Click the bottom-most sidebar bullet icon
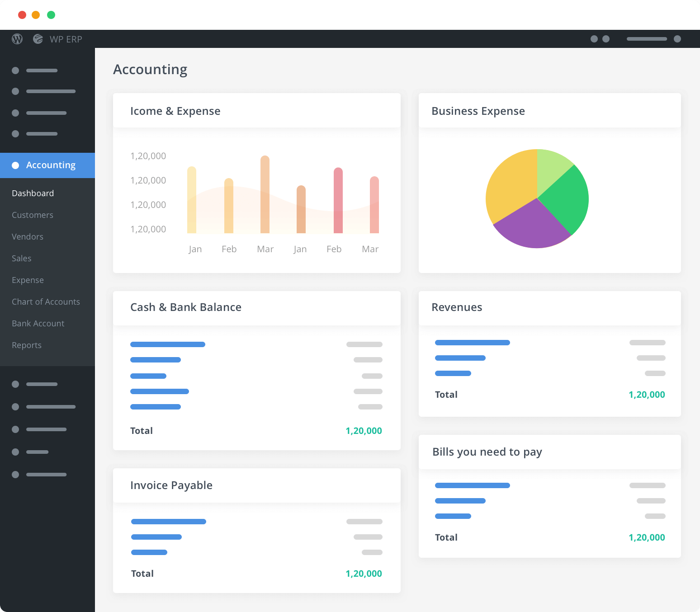Screen dimensions: 700x612 tap(15, 475)
